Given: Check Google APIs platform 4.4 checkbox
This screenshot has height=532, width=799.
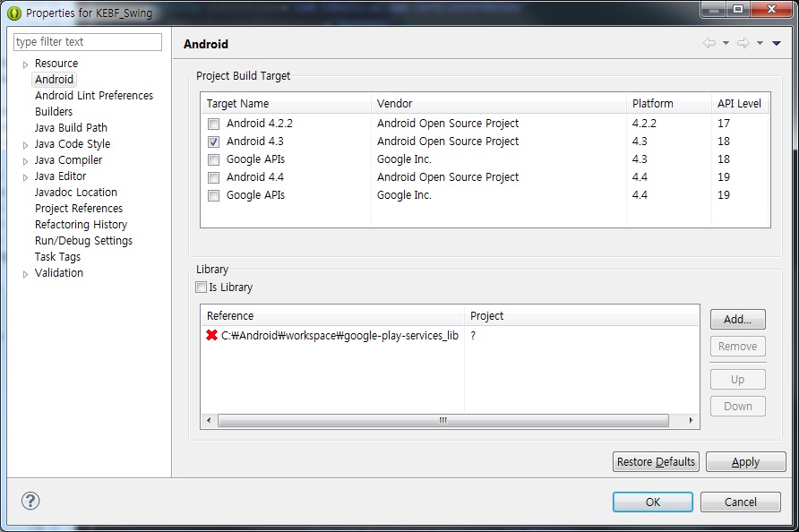Looking at the screenshot, I should (213, 195).
